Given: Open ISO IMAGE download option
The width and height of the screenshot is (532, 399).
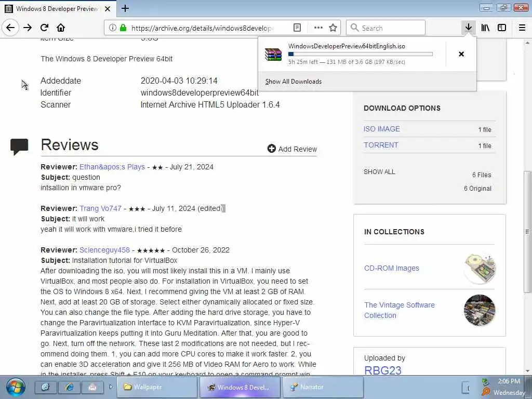Looking at the screenshot, I should [382, 129].
